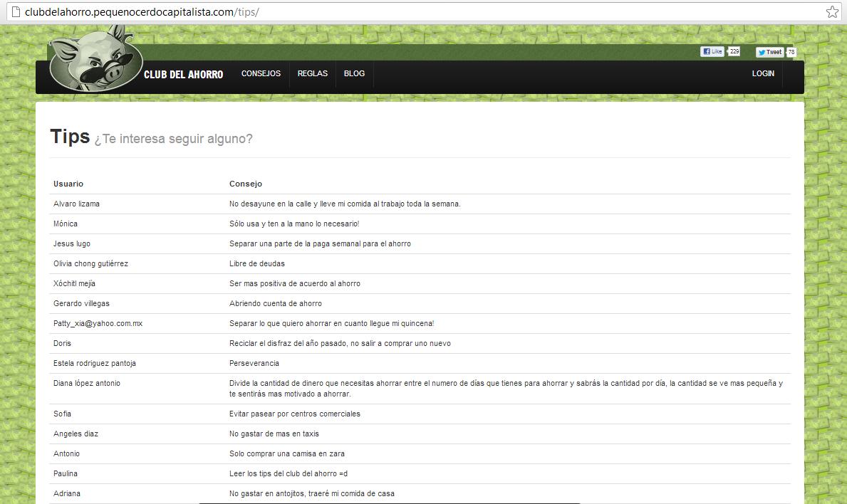Click the page icon in address bar
Screen dimensions: 847x504
(14, 12)
